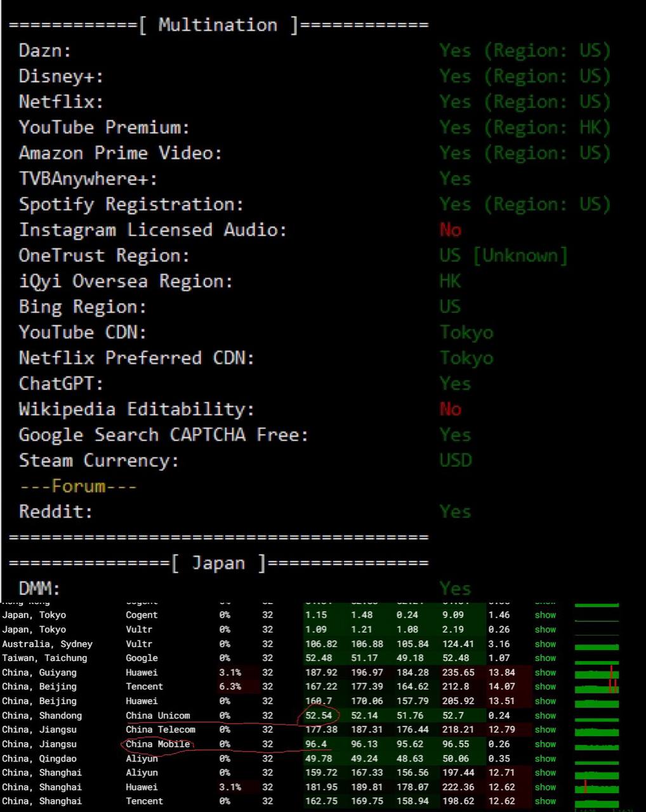Screen dimensions: 646x812
Task: Select the green graph beside Guiyang Huawei
Action: tap(597, 672)
